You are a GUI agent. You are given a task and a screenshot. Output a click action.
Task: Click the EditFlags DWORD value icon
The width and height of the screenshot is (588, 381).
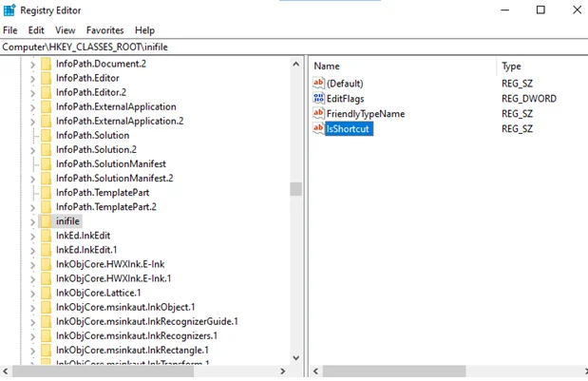point(318,98)
